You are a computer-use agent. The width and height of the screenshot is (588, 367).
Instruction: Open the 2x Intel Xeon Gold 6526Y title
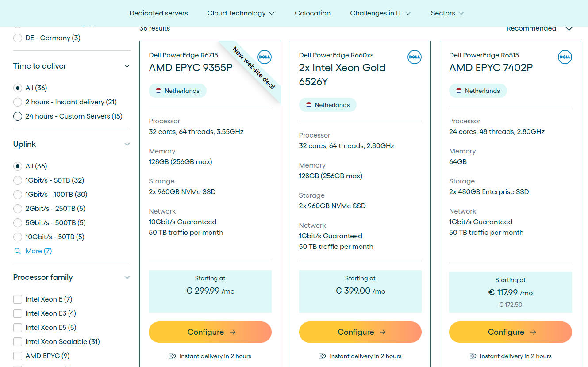pos(342,75)
